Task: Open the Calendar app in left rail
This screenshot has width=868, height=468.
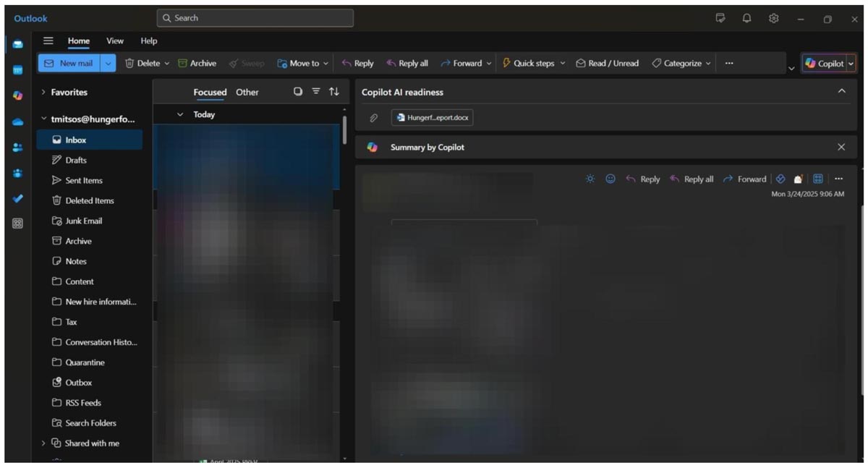Action: [x=17, y=70]
